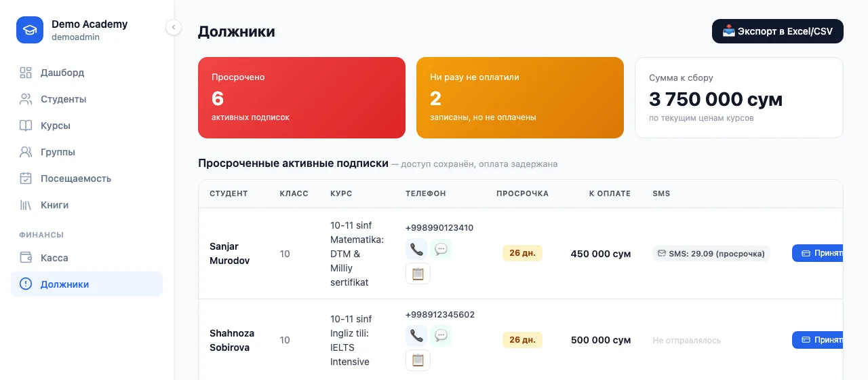The width and height of the screenshot is (868, 380).
Task: Collapse the sidebar with the chevron button
Action: pyautogui.click(x=174, y=27)
